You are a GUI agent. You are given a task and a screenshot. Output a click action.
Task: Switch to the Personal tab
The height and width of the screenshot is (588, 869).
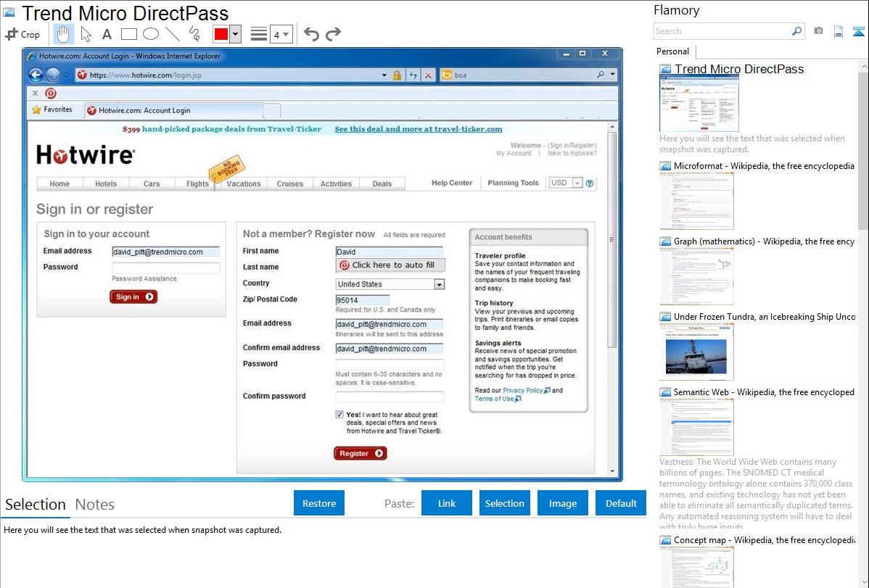672,51
